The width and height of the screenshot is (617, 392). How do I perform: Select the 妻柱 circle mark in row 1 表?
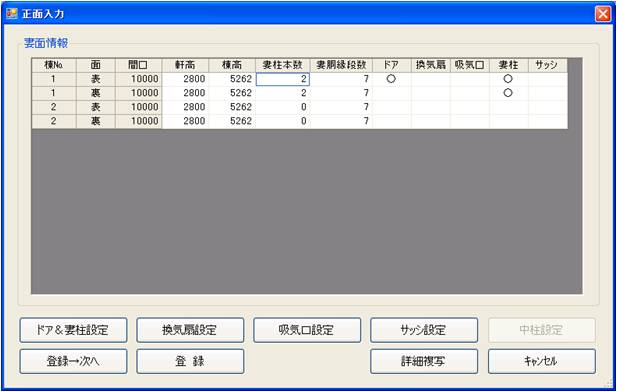508,79
